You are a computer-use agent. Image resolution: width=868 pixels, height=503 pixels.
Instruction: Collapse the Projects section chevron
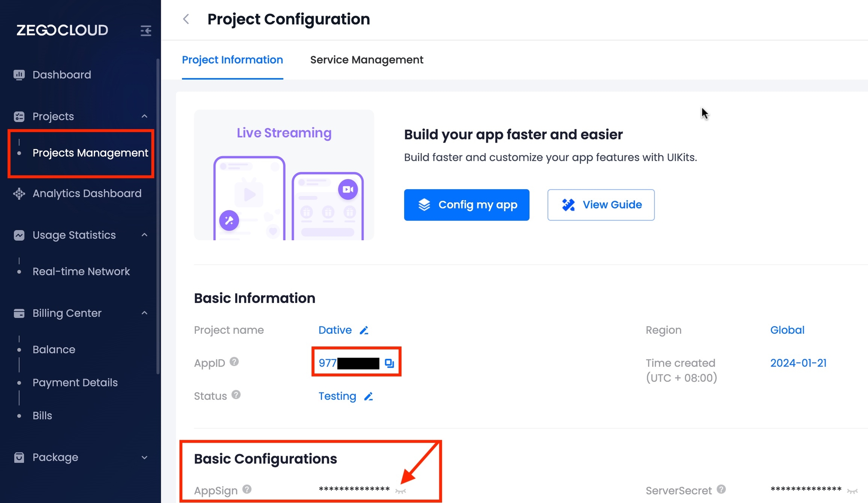[x=144, y=116]
